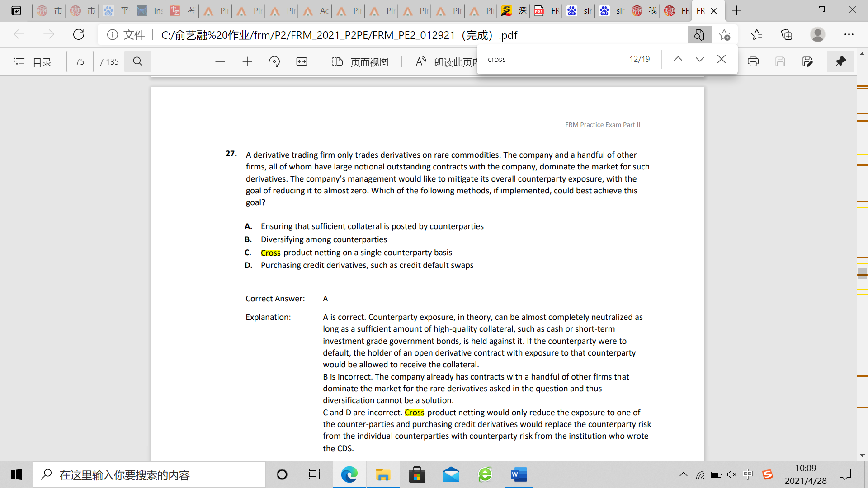This screenshot has width=868, height=488.
Task: Open Edge settings and more menu
Action: tap(849, 35)
